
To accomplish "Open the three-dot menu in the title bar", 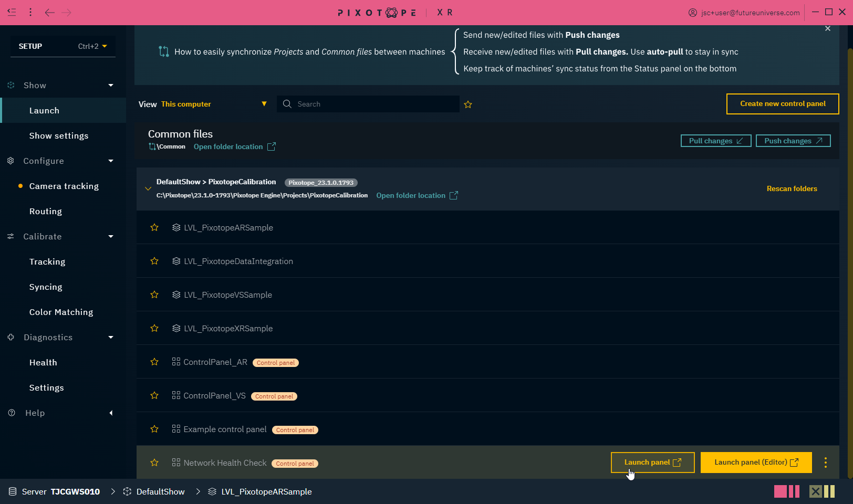I will pos(30,12).
